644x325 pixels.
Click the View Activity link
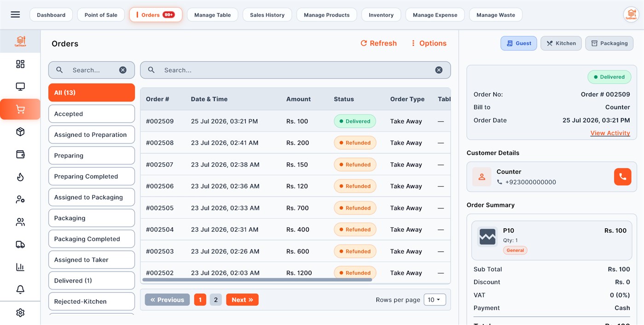[610, 133]
